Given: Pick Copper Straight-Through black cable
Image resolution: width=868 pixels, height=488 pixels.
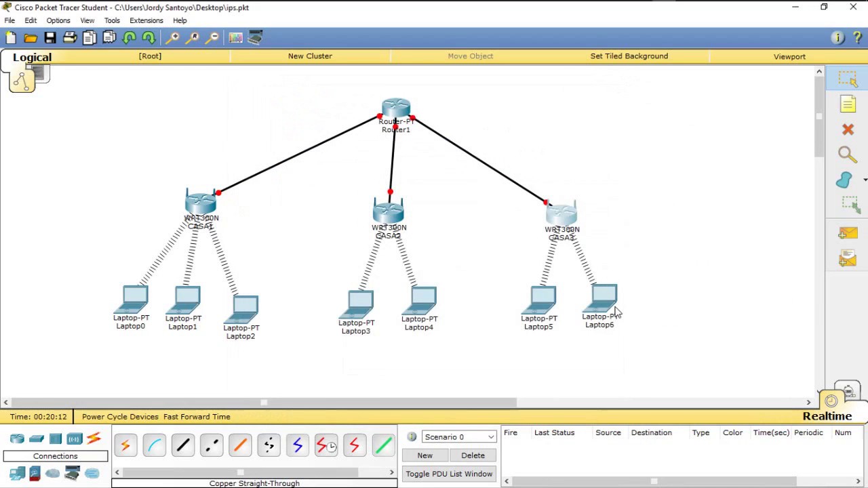Looking at the screenshot, I should 183,445.
